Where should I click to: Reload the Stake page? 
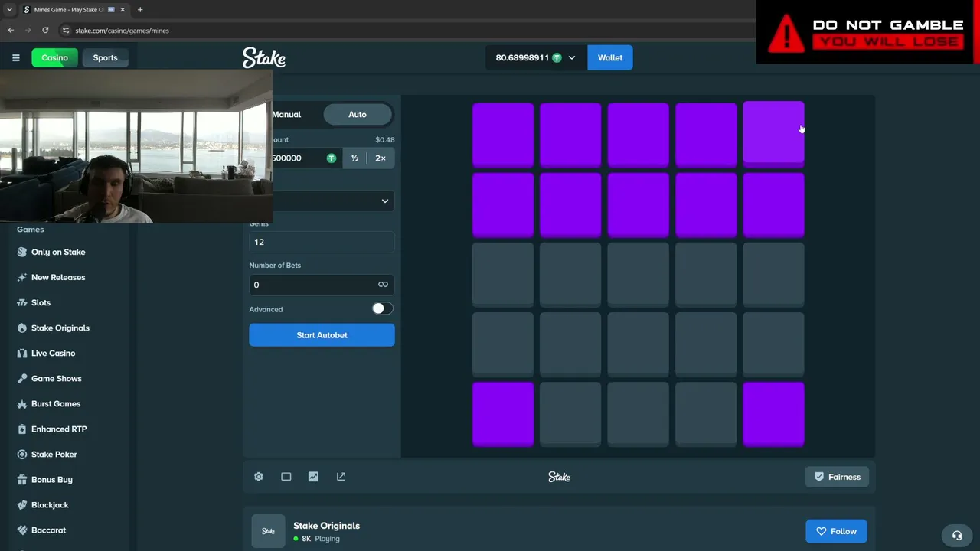tap(45, 31)
